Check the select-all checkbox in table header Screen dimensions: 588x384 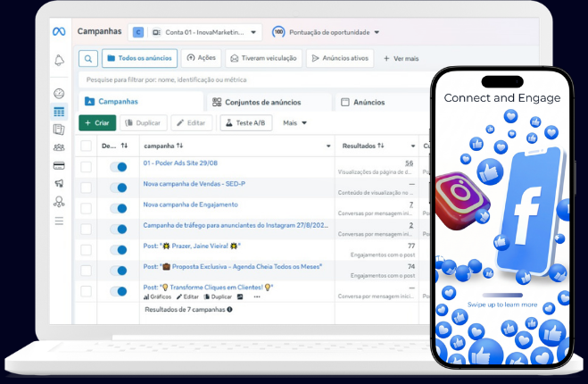pyautogui.click(x=86, y=146)
